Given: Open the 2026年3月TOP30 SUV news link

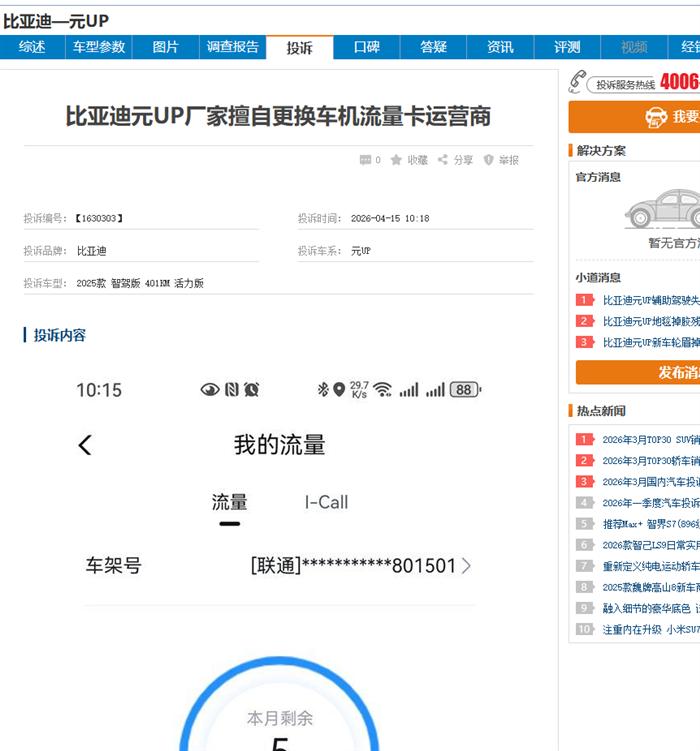Looking at the screenshot, I should click(650, 439).
